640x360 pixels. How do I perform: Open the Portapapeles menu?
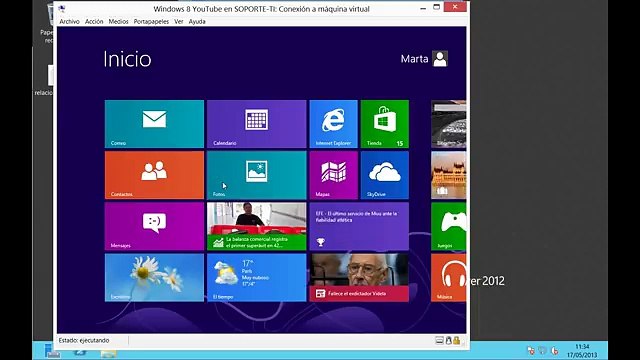[151, 22]
